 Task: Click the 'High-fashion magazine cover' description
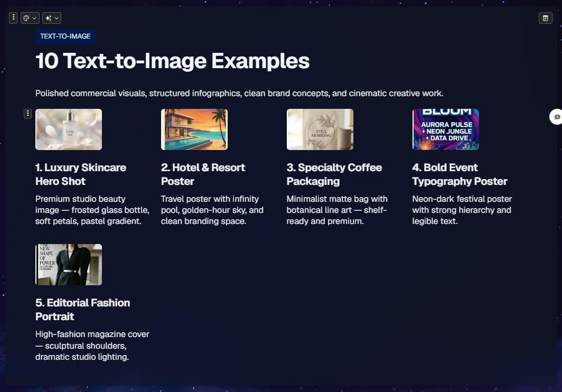pos(92,346)
